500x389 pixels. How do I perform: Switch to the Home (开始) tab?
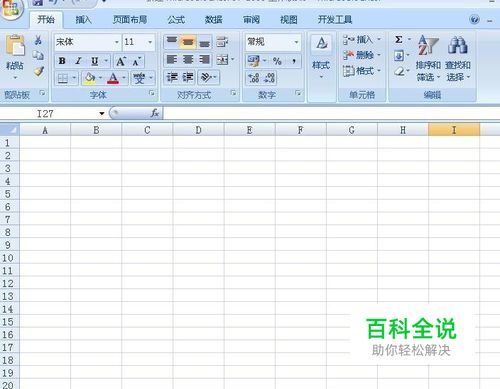(46, 20)
